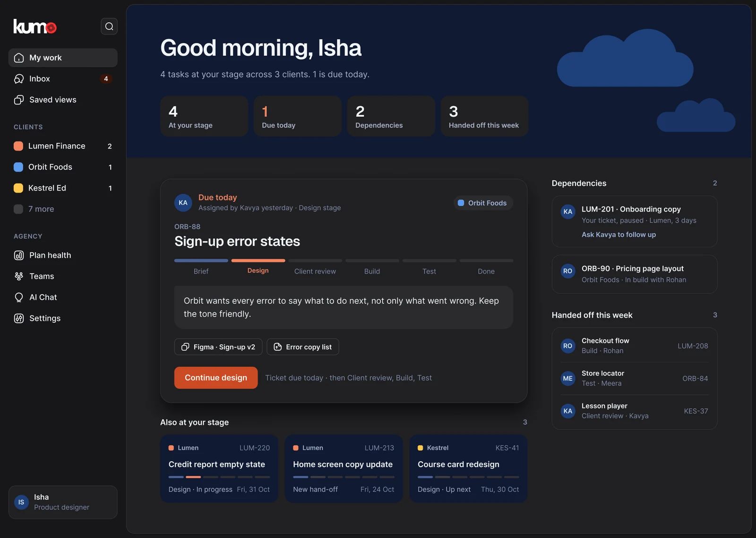Open the Inbox menu item
Image resolution: width=756 pixels, height=538 pixels.
tap(63, 79)
